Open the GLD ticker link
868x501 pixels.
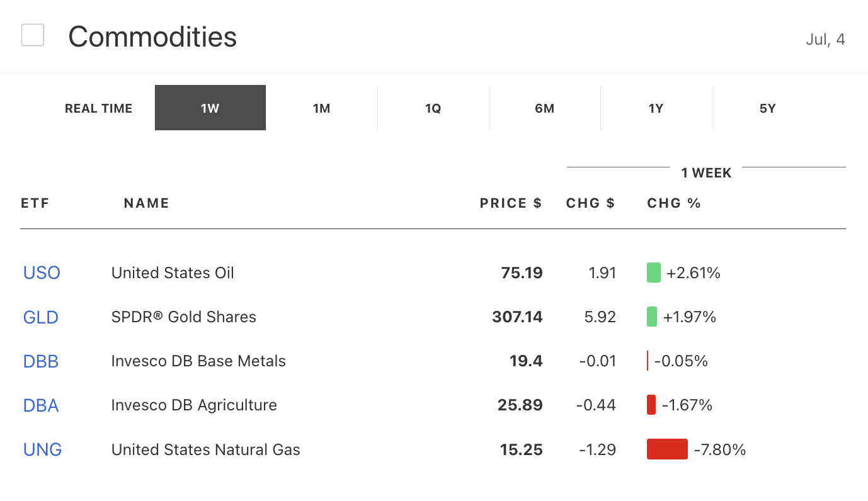(x=41, y=317)
